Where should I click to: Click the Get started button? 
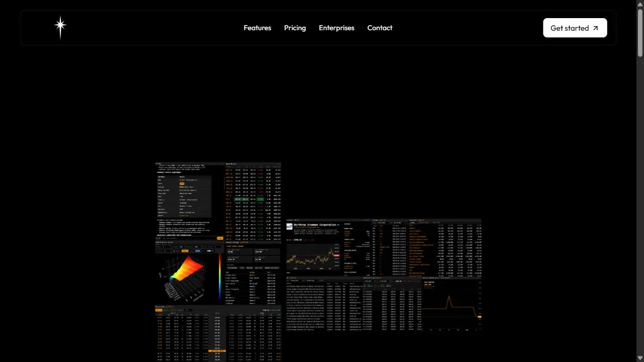point(575,28)
